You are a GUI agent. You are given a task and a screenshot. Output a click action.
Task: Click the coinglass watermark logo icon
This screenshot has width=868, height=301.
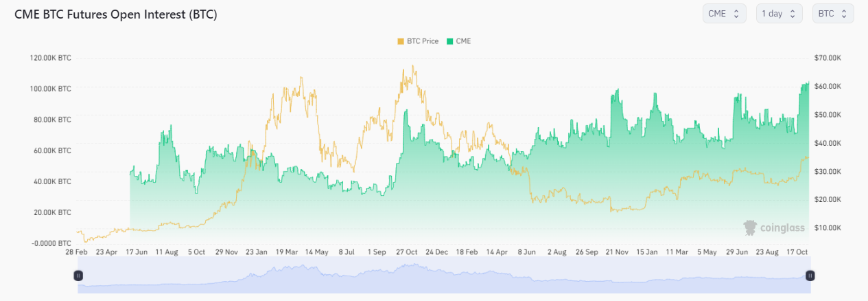[751, 227]
